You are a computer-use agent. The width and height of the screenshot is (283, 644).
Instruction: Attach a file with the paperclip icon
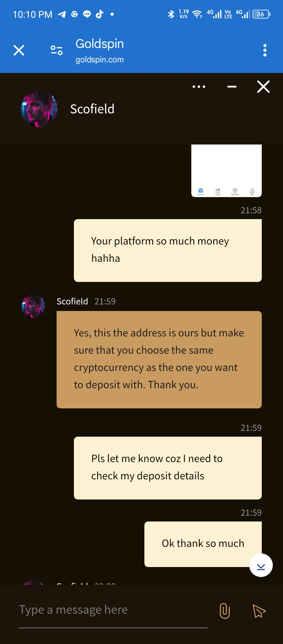225,611
